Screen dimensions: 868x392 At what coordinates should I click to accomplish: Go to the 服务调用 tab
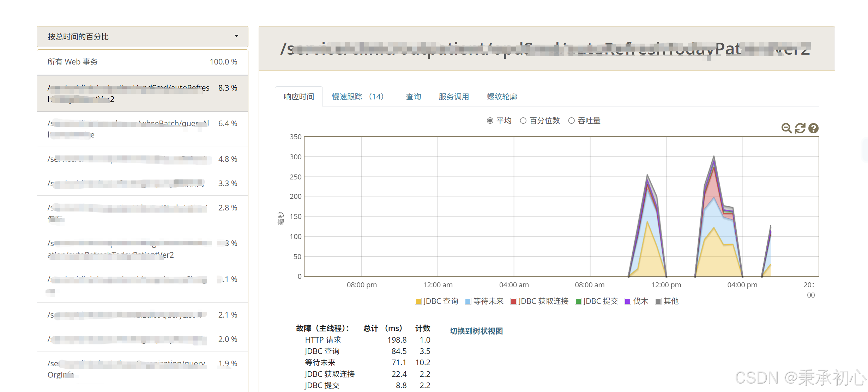pyautogui.click(x=454, y=97)
